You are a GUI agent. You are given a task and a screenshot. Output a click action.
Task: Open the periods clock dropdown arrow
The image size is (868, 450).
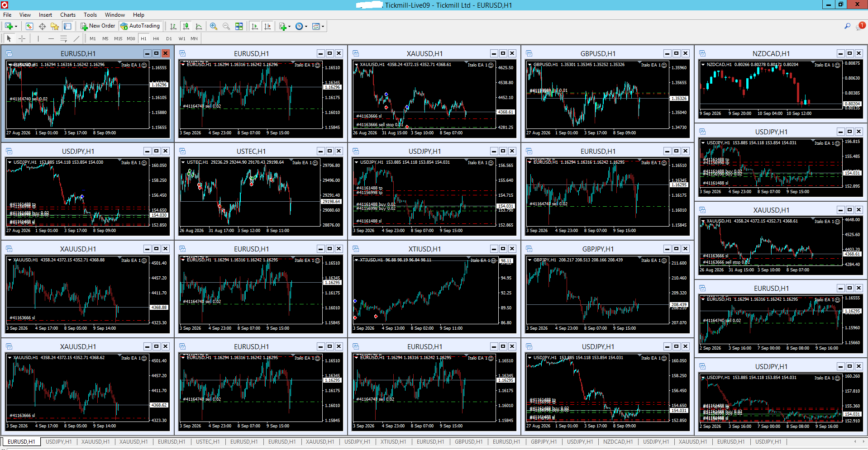306,26
